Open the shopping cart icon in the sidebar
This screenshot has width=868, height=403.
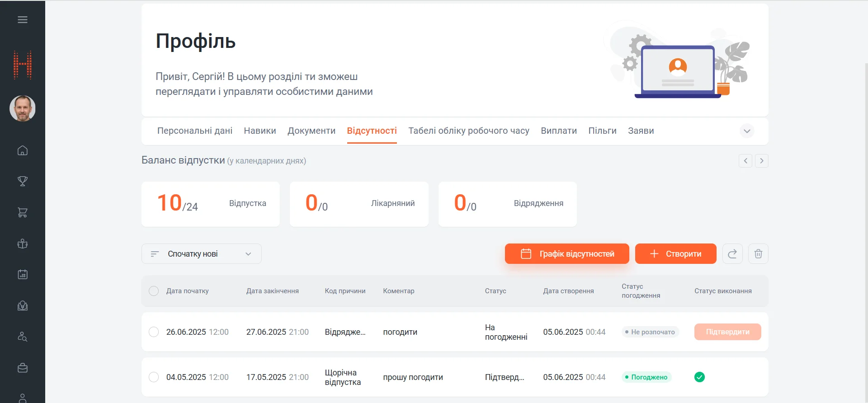23,212
